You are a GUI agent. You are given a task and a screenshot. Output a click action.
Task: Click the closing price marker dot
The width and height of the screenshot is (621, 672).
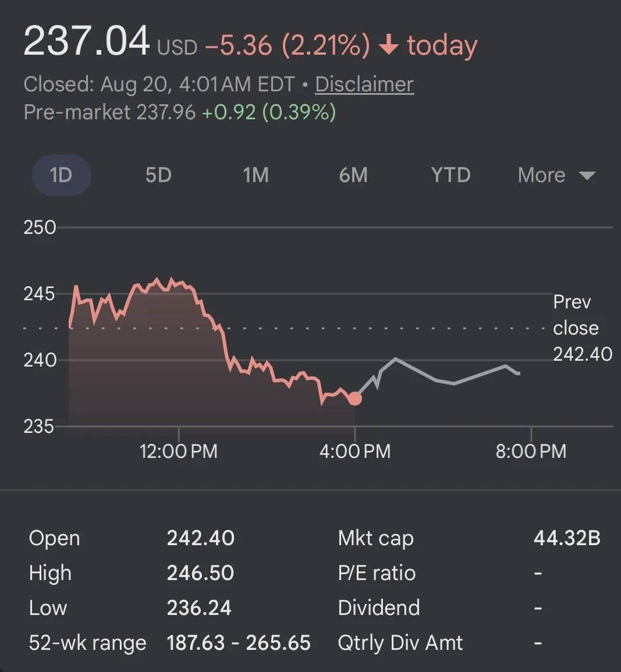(355, 399)
